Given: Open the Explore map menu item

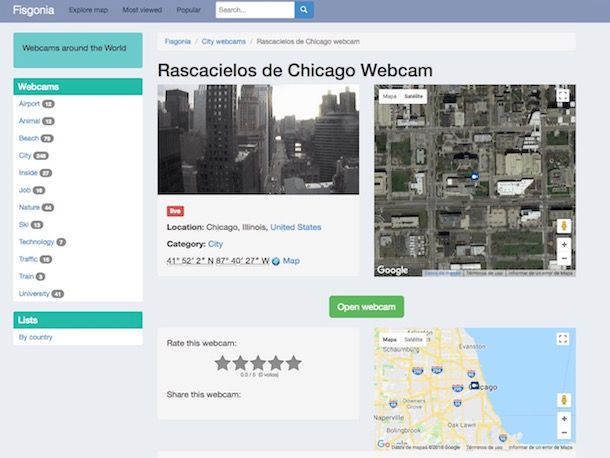Looking at the screenshot, I should click(88, 10).
